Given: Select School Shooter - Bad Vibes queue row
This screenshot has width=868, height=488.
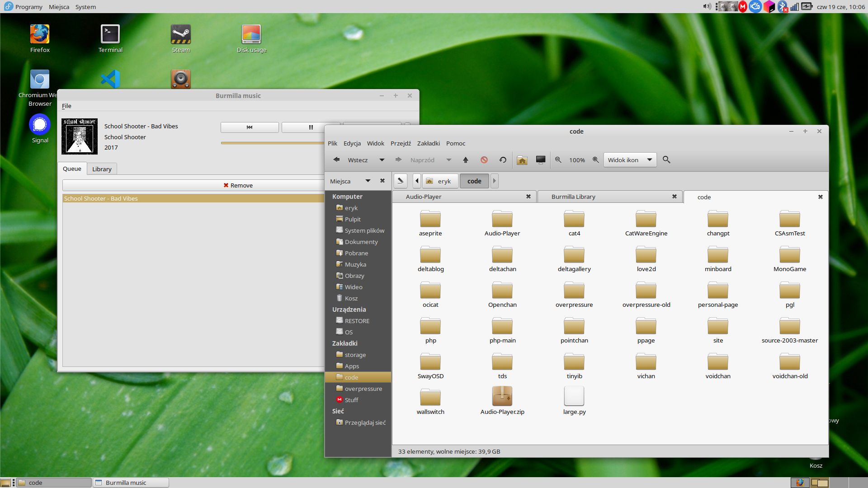Looking at the screenshot, I should click(x=193, y=198).
